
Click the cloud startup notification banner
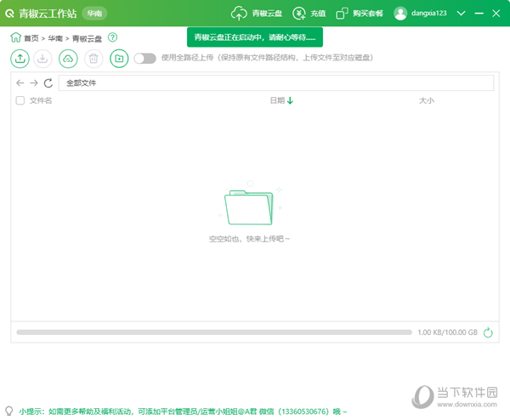[255, 37]
